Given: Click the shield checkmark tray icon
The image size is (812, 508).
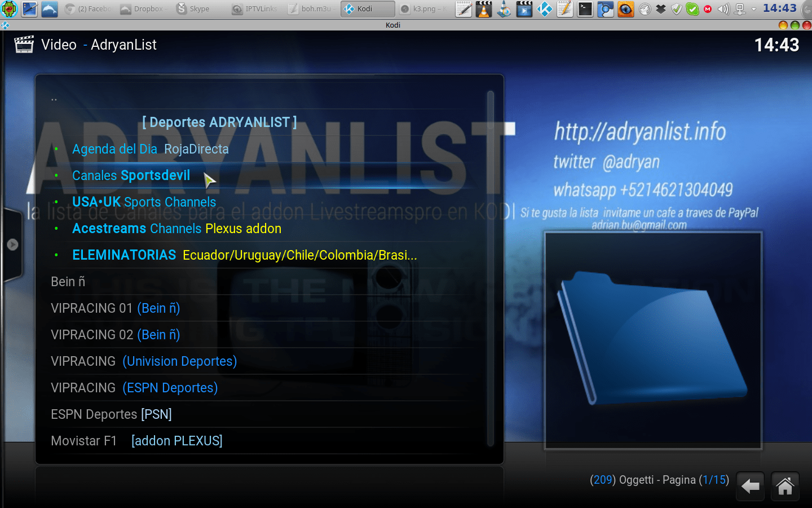Looking at the screenshot, I should (677, 9).
